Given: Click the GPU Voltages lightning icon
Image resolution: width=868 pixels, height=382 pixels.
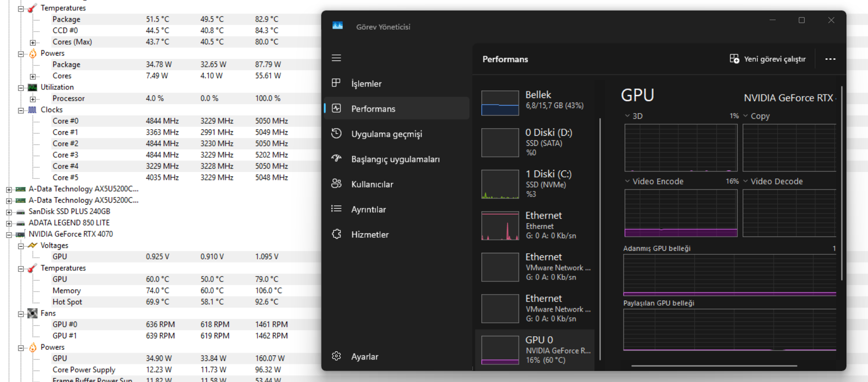Looking at the screenshot, I should [x=33, y=245].
